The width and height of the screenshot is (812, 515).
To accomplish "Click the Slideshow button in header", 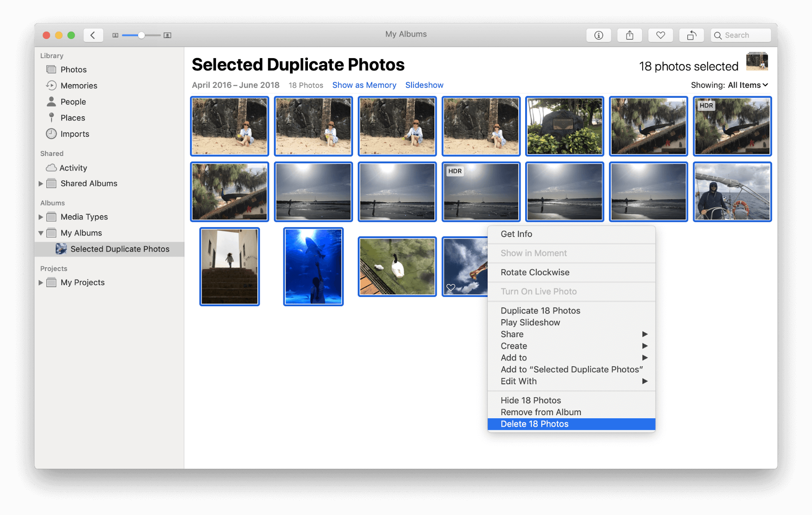I will point(424,84).
